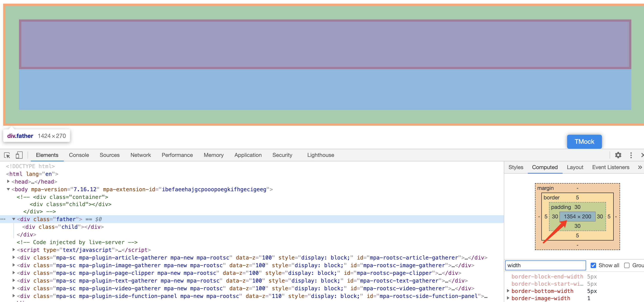
Task: Activate the inspect element picker icon
Action: click(x=7, y=155)
